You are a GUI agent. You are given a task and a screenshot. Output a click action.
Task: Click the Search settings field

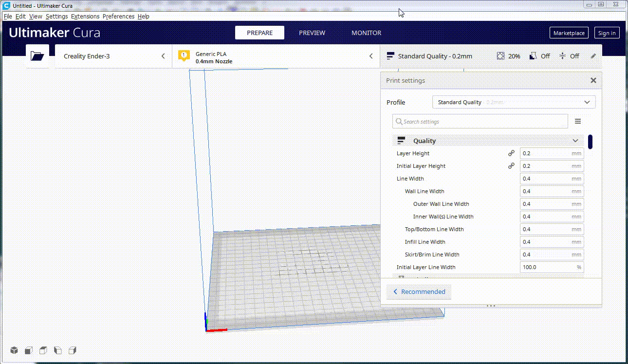(480, 121)
